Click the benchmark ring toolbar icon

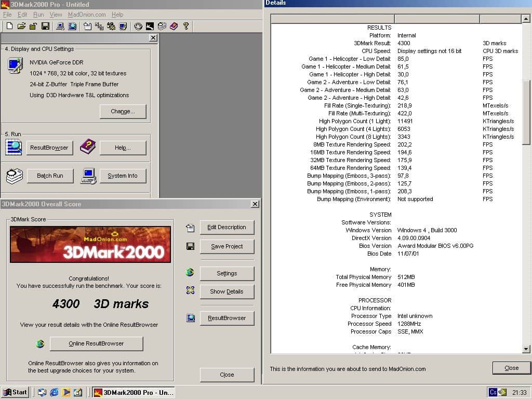point(138,26)
